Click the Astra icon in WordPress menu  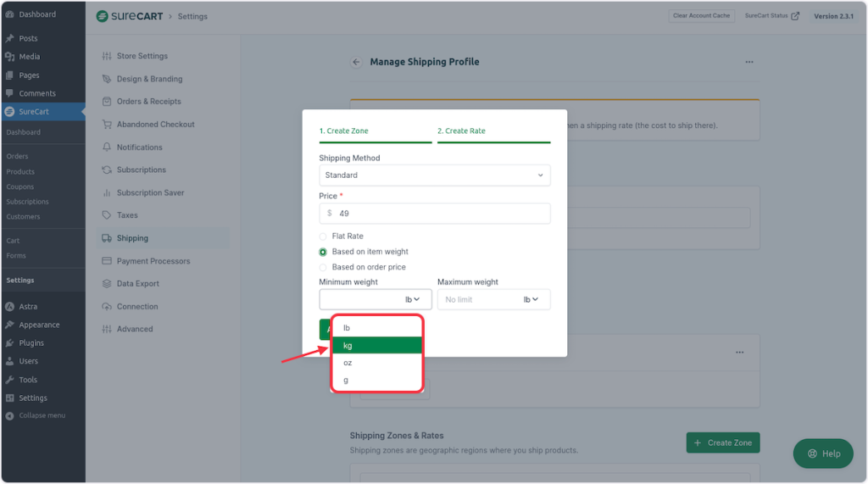click(9, 306)
